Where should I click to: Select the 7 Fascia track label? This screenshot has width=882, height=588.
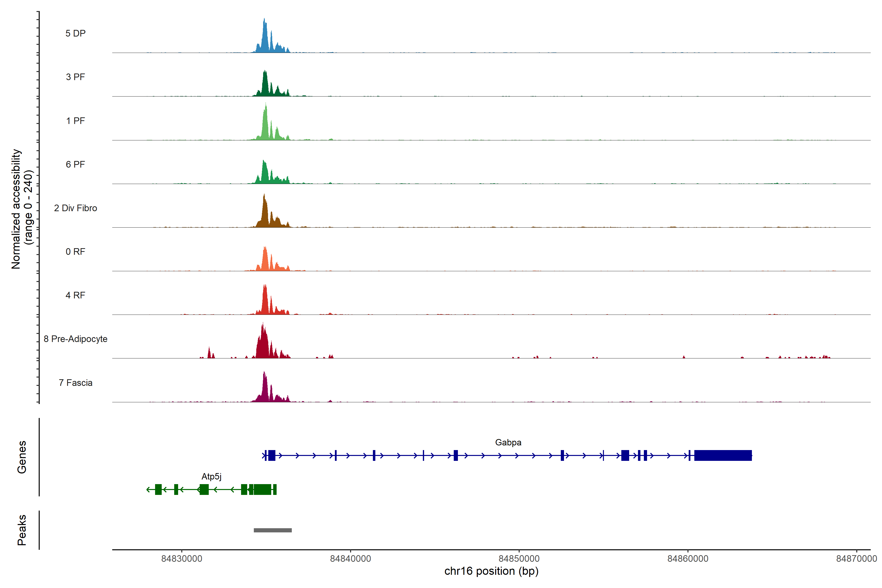click(75, 382)
